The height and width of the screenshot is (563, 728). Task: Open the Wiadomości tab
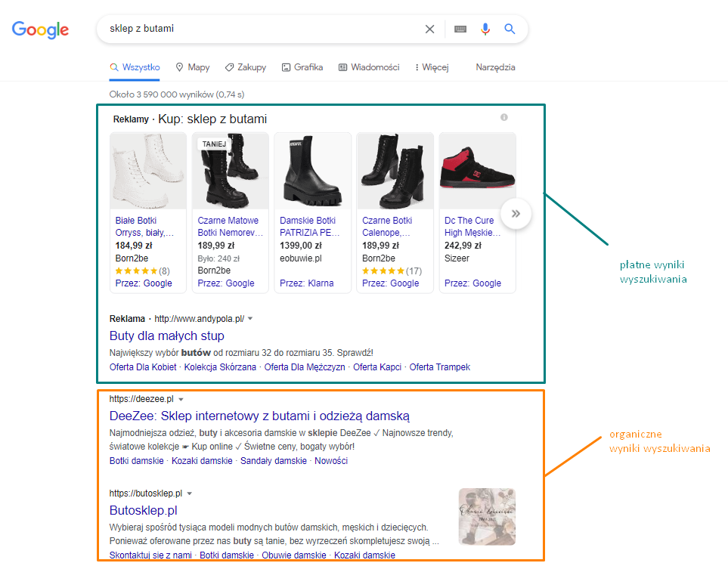[369, 67]
